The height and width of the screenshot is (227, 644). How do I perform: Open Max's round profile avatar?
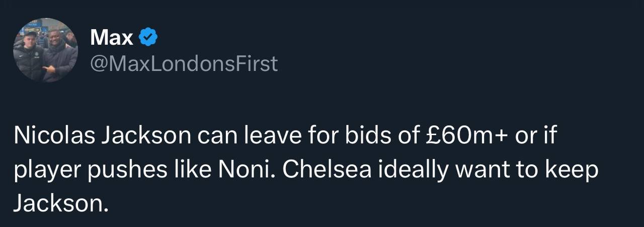point(45,50)
